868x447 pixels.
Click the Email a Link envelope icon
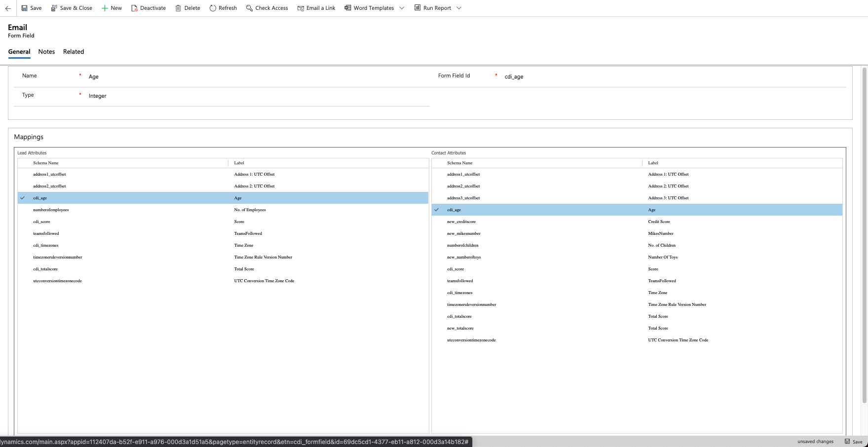click(x=301, y=8)
